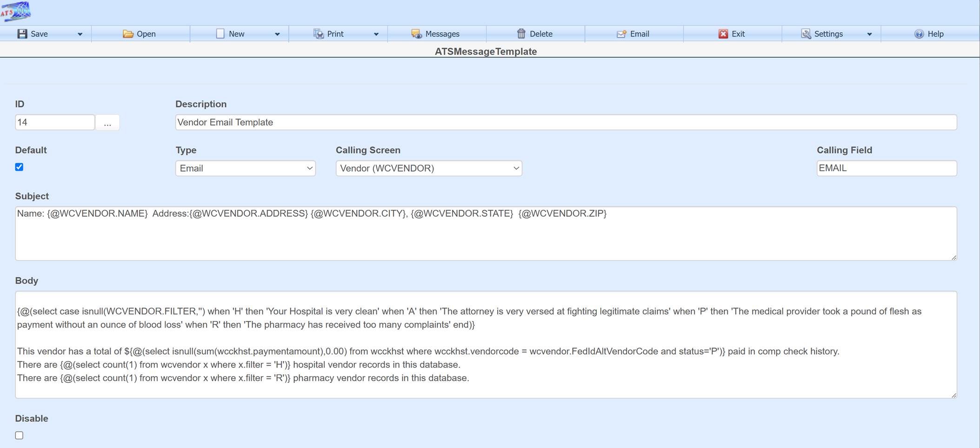Open a template using the folder icon

pyautogui.click(x=128, y=33)
